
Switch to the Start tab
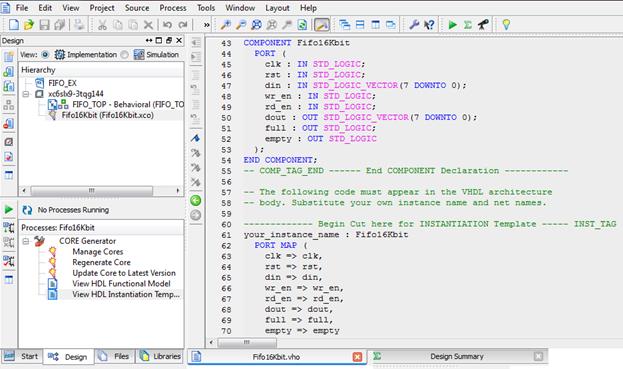21,356
